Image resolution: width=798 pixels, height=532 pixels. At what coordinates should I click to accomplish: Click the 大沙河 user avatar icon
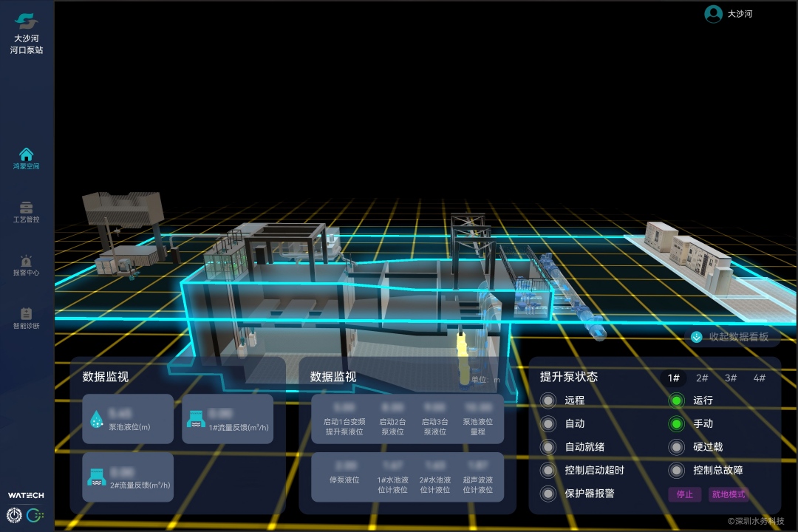713,14
